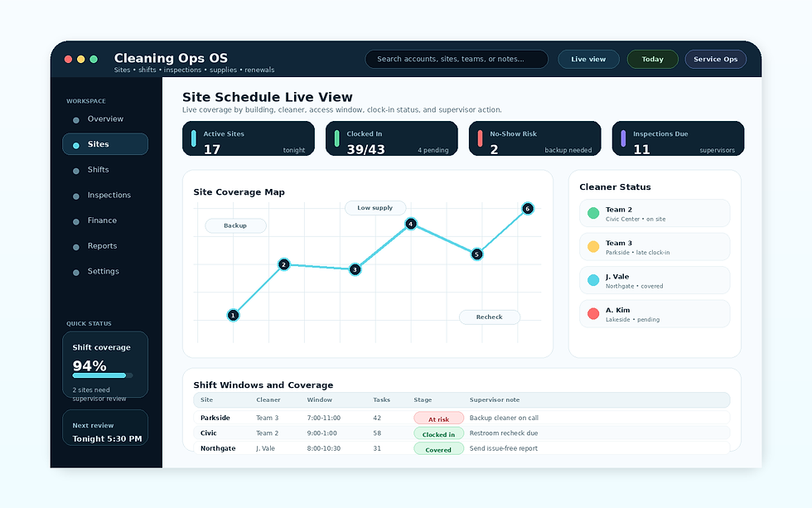Click the bullet dot beside Settings
The width and height of the screenshot is (812, 508).
[76, 273]
